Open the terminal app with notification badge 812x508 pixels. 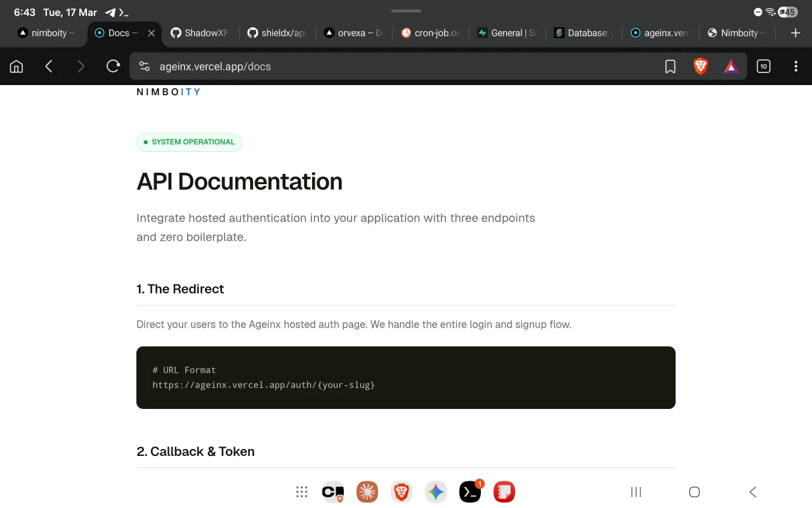(x=470, y=491)
